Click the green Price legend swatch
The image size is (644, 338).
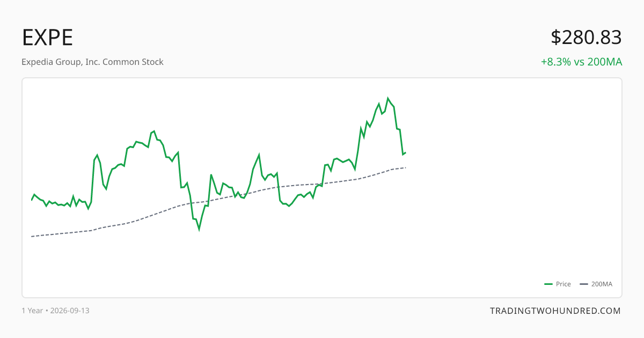point(548,284)
